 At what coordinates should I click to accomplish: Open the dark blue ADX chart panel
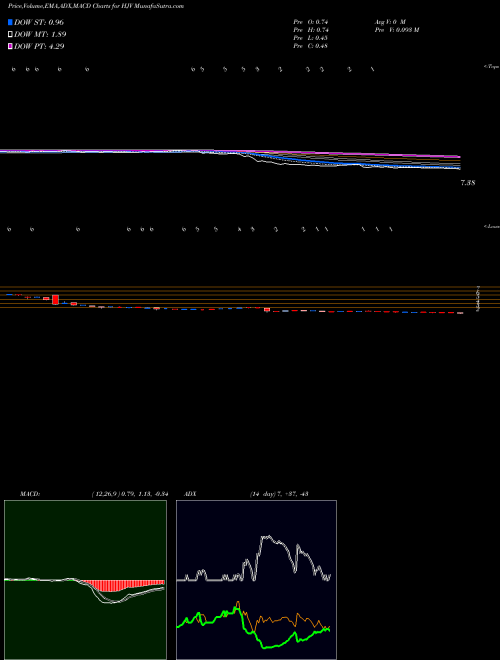(257, 580)
